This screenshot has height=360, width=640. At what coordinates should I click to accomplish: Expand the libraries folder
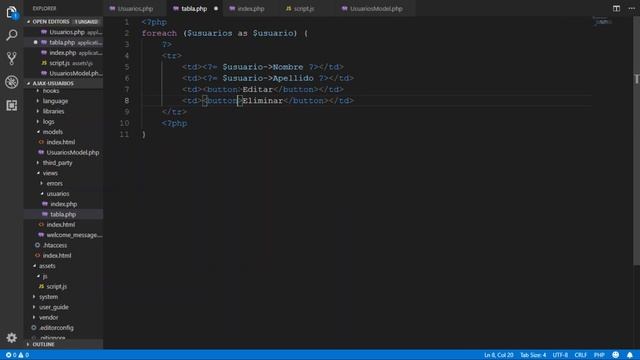[63, 111]
